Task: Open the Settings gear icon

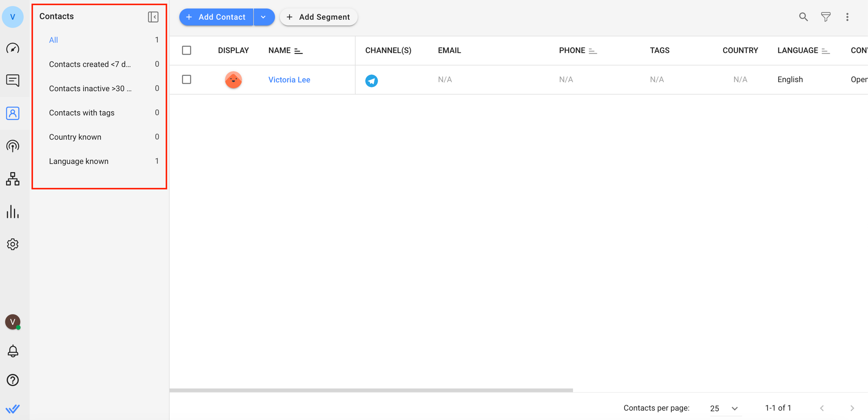Action: click(x=13, y=244)
